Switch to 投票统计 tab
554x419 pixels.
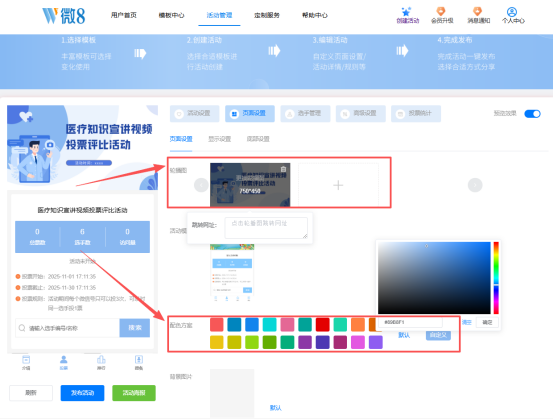[x=416, y=113]
